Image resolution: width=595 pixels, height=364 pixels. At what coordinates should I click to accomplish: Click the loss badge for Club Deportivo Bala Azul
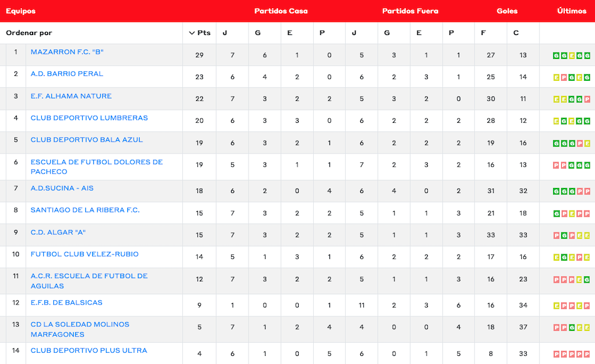pos(579,143)
